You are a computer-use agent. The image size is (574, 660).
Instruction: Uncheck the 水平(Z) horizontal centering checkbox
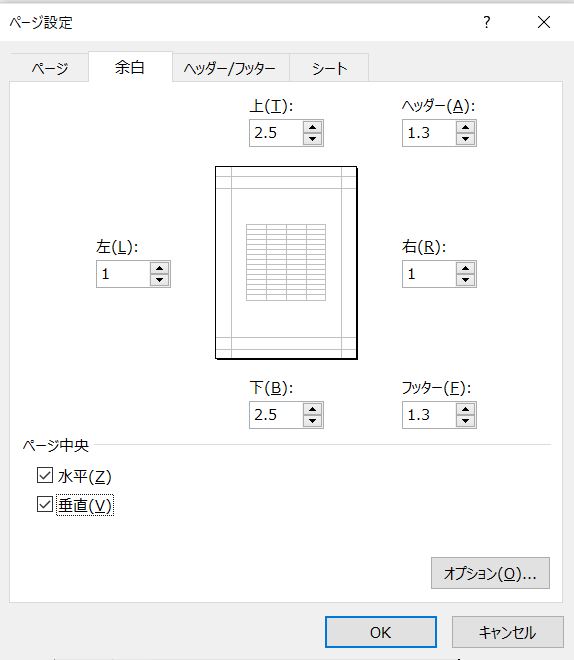(45, 475)
